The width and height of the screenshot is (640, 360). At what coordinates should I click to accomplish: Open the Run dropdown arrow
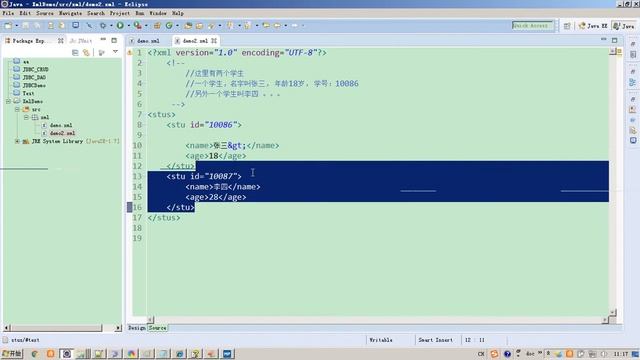pos(129,26)
